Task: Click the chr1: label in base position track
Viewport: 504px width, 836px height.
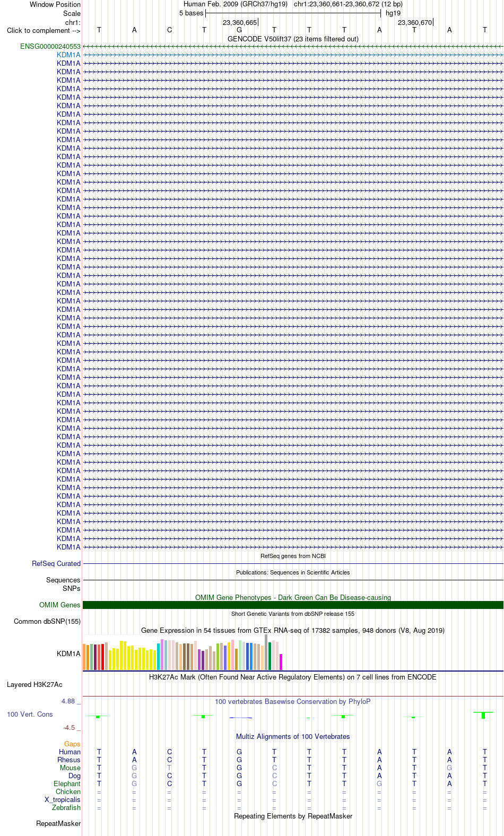Action: click(x=73, y=23)
